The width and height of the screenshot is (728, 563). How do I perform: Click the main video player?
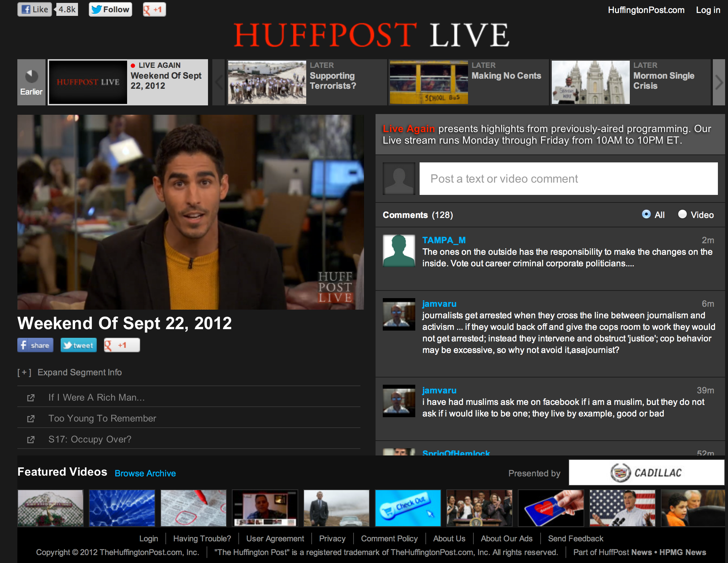point(191,212)
